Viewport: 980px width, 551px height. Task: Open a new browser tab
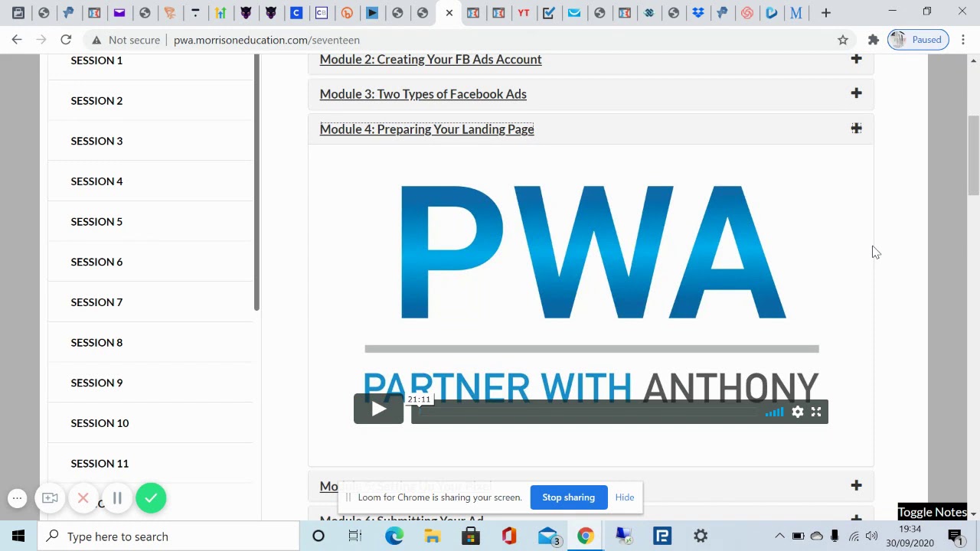coord(825,13)
